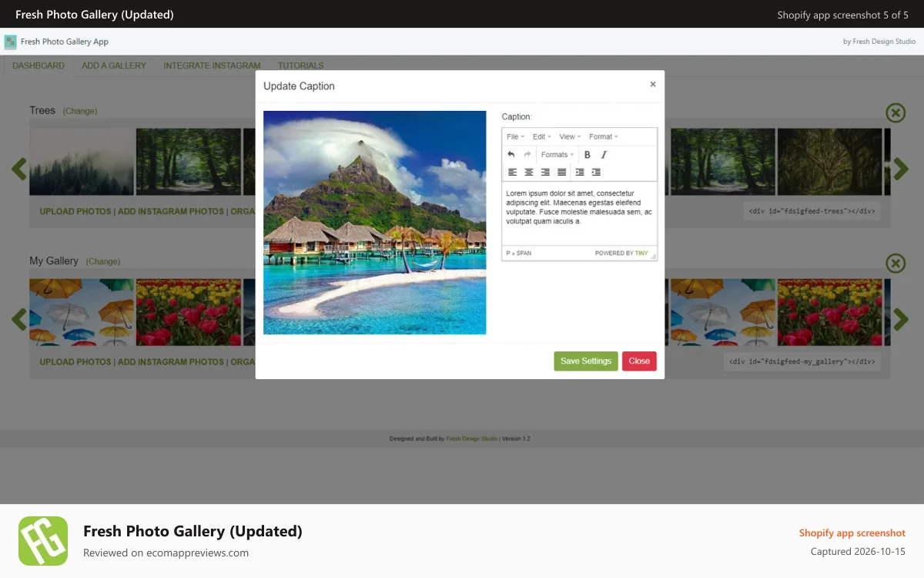Open the Integrate Instagram tab
This screenshot has height=578, width=924.
(x=212, y=66)
